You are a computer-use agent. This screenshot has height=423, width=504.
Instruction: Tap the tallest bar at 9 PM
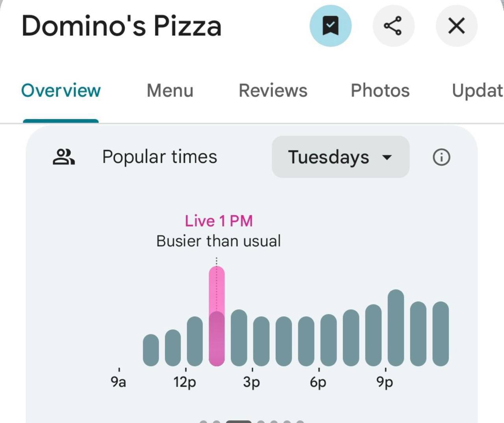click(396, 329)
